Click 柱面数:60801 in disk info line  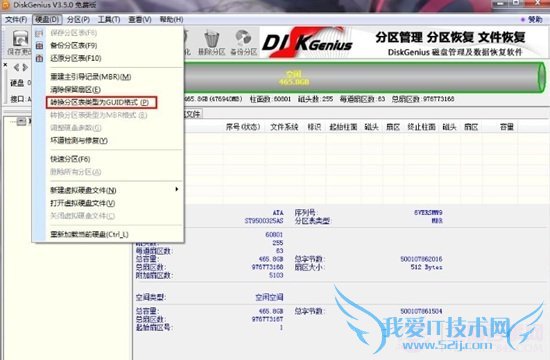click(270, 99)
